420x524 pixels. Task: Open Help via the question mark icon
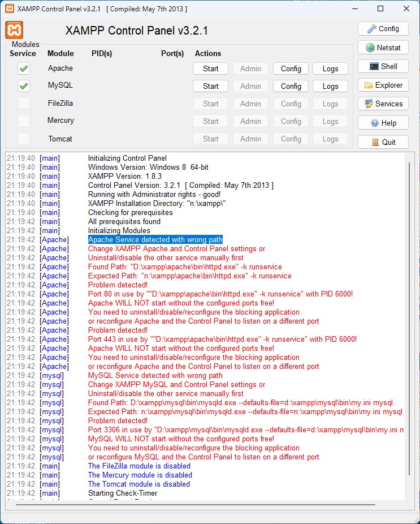(383, 123)
